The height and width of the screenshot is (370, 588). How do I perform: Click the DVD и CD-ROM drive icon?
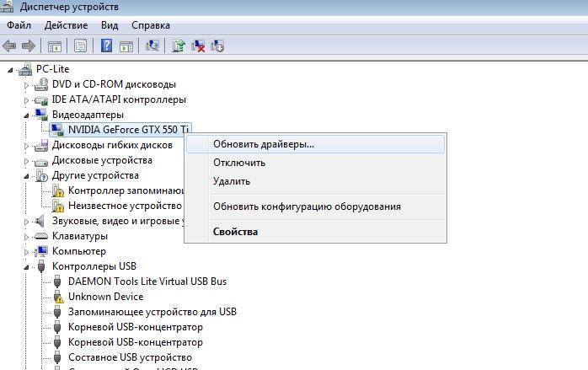coord(41,85)
